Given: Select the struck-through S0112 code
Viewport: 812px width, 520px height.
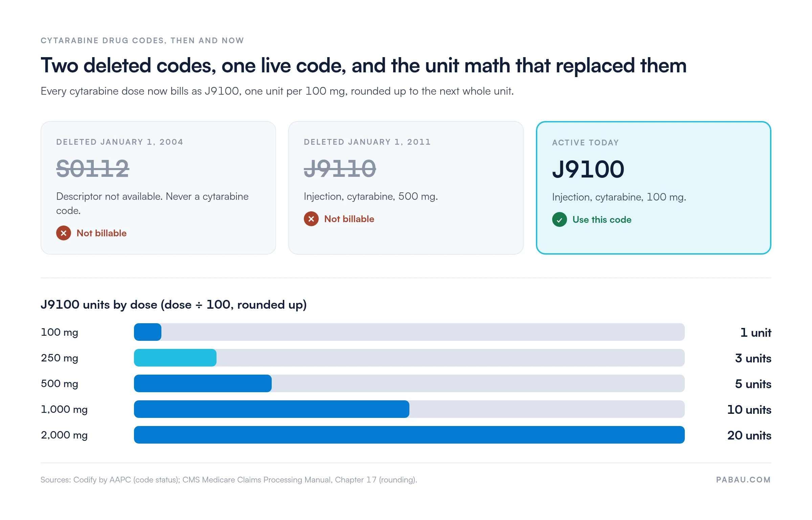Looking at the screenshot, I should click(93, 168).
